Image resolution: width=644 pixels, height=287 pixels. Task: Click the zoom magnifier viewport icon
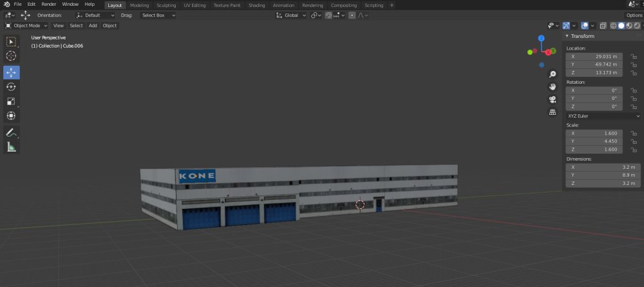point(553,74)
